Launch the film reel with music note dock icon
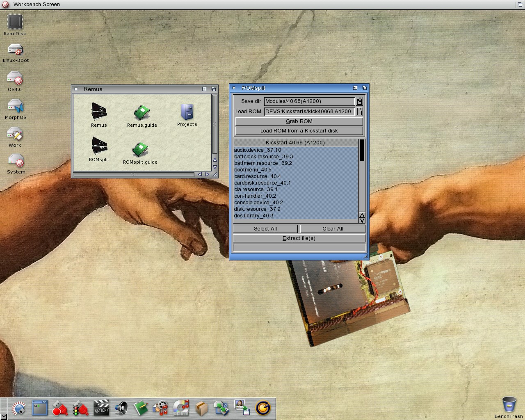525x420 pixels. 161,408
